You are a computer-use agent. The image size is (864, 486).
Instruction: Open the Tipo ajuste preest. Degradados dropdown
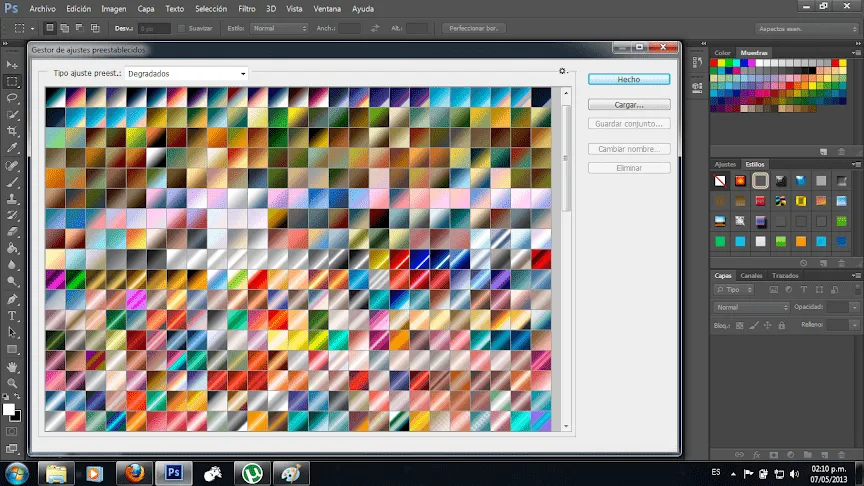(186, 73)
